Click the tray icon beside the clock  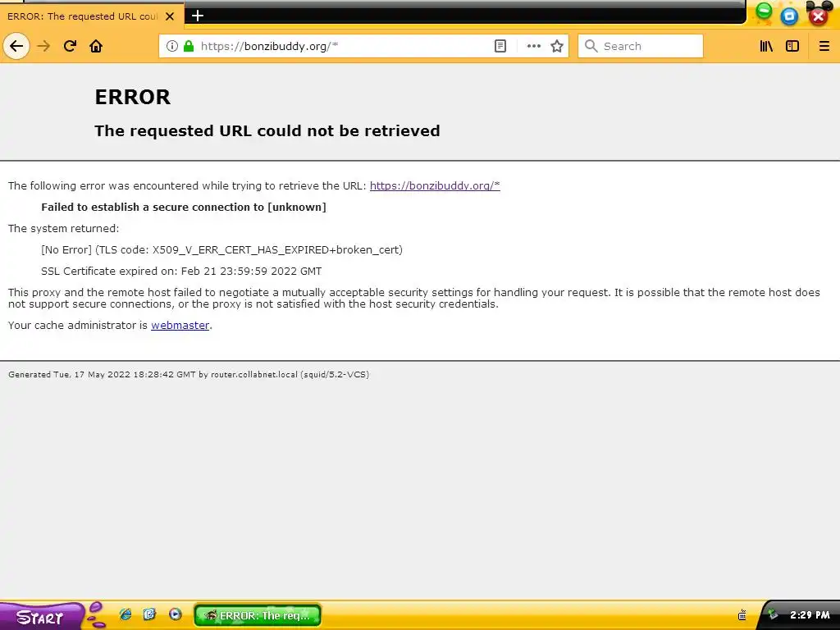click(x=773, y=614)
